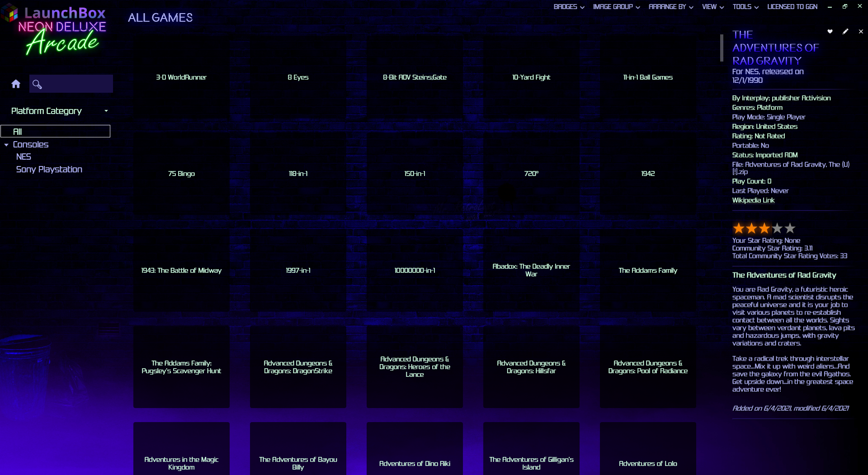Select Addams Family: Pugsley's Scavenger Hunt
This screenshot has width=868, height=475.
(181, 367)
